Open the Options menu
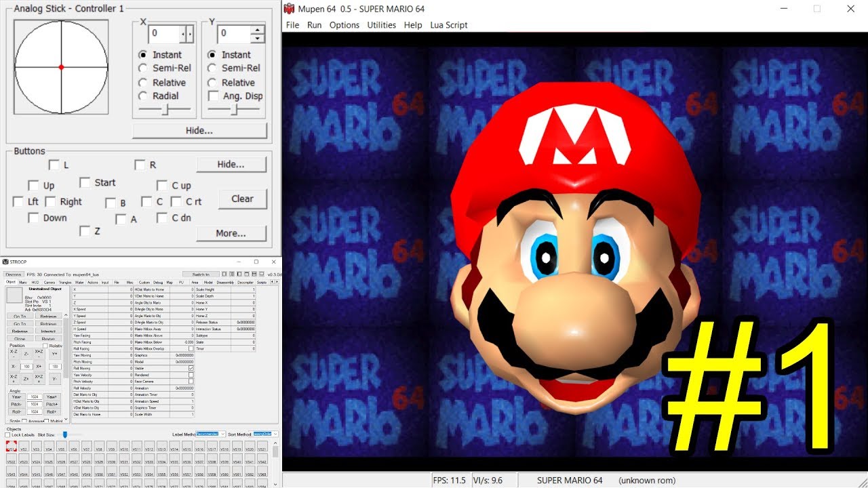The width and height of the screenshot is (868, 488). click(344, 25)
